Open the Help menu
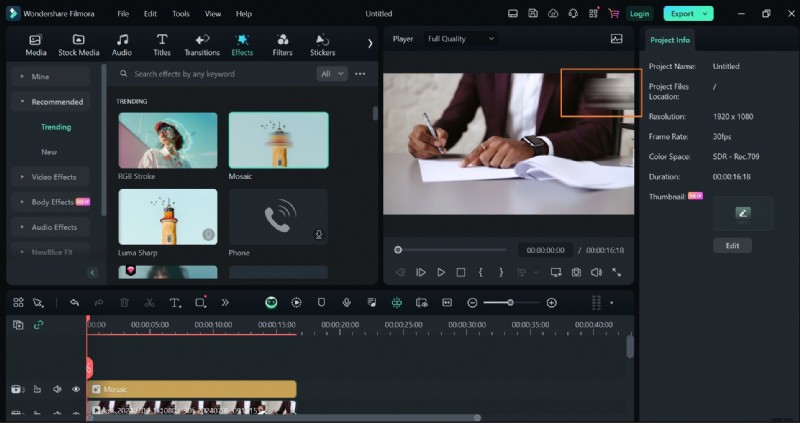The height and width of the screenshot is (423, 800). point(244,14)
